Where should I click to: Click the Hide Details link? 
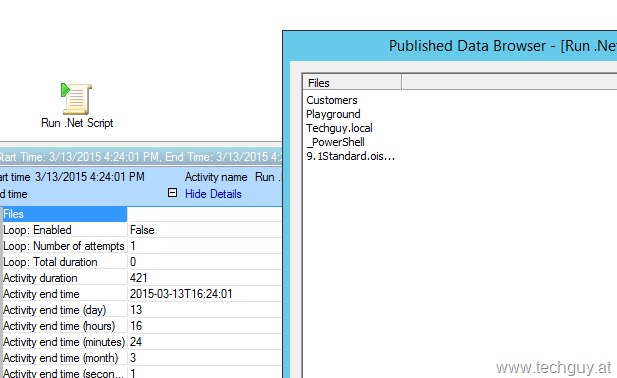[213, 194]
